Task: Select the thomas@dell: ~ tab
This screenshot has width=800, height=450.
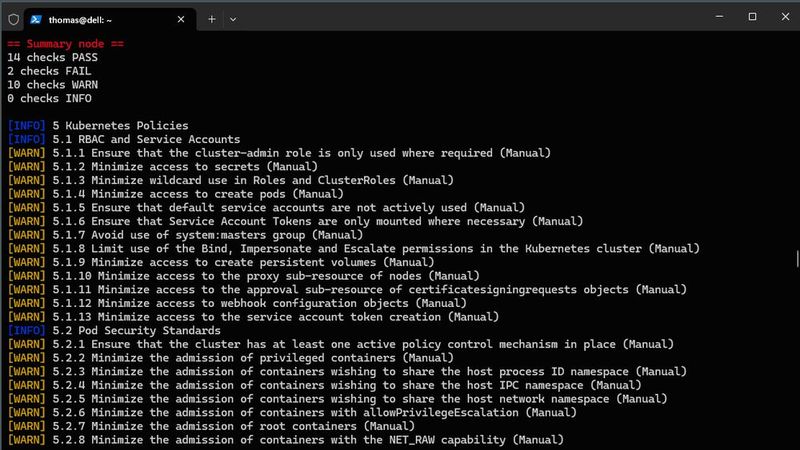Action: point(110,19)
